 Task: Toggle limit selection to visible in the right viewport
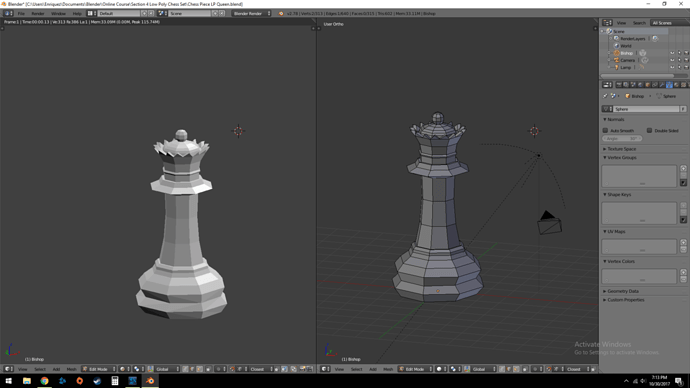525,369
